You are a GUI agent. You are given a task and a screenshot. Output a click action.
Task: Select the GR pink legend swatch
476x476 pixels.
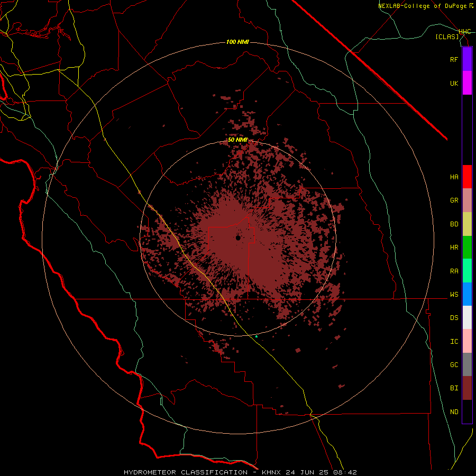pos(467,200)
